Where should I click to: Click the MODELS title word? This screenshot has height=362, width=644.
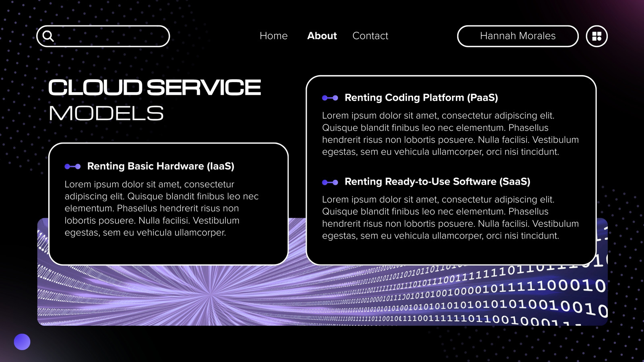(x=106, y=113)
